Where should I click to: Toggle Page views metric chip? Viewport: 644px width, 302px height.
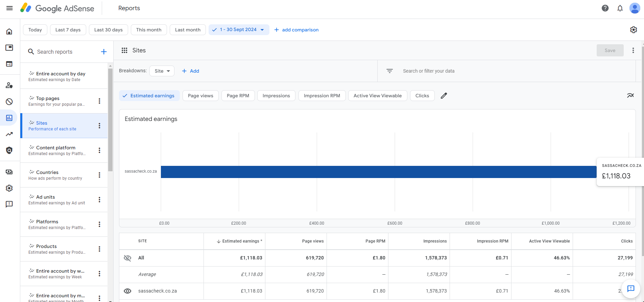pyautogui.click(x=200, y=96)
